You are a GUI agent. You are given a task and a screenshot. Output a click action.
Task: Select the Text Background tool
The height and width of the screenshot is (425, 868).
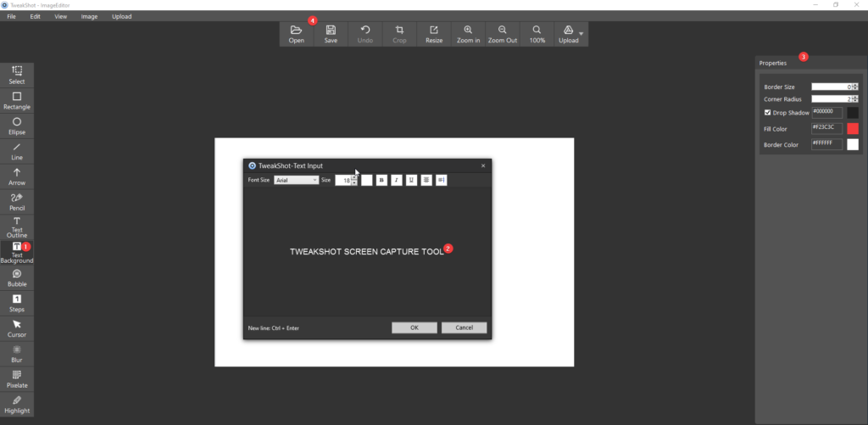17,253
